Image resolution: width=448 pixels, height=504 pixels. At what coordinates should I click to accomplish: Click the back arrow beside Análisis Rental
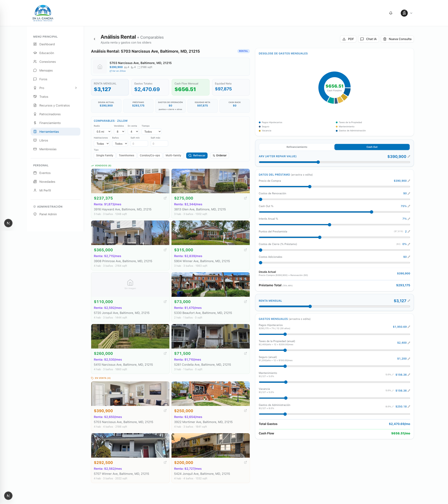(94, 39)
